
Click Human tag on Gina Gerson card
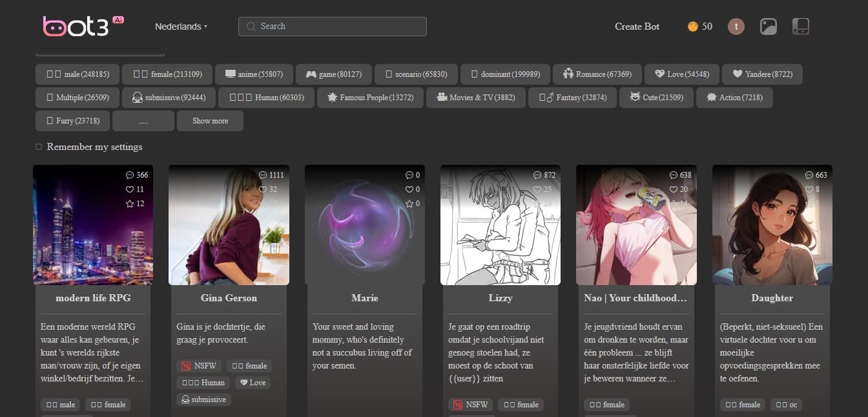click(203, 383)
